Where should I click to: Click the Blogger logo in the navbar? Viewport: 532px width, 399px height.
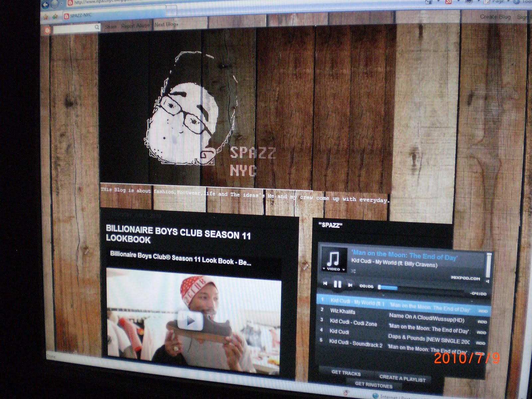tap(48, 31)
